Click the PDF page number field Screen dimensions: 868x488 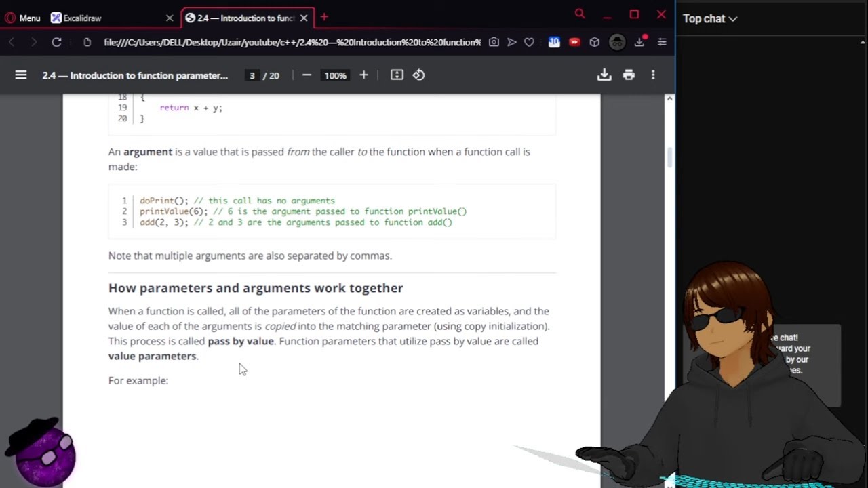tap(252, 75)
